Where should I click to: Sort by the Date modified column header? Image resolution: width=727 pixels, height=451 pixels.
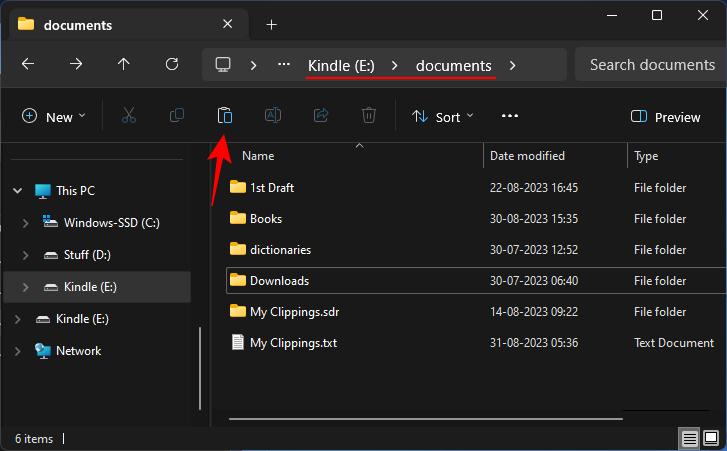[527, 156]
